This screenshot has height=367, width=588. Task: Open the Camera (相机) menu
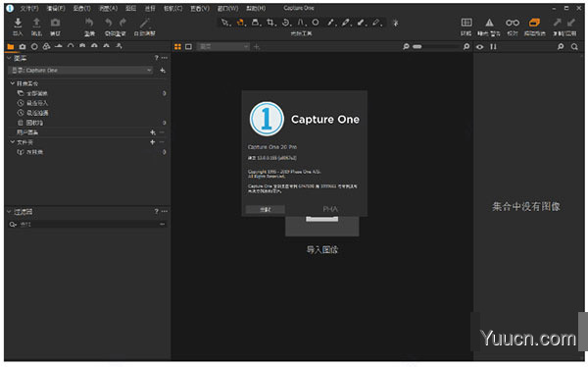172,8
